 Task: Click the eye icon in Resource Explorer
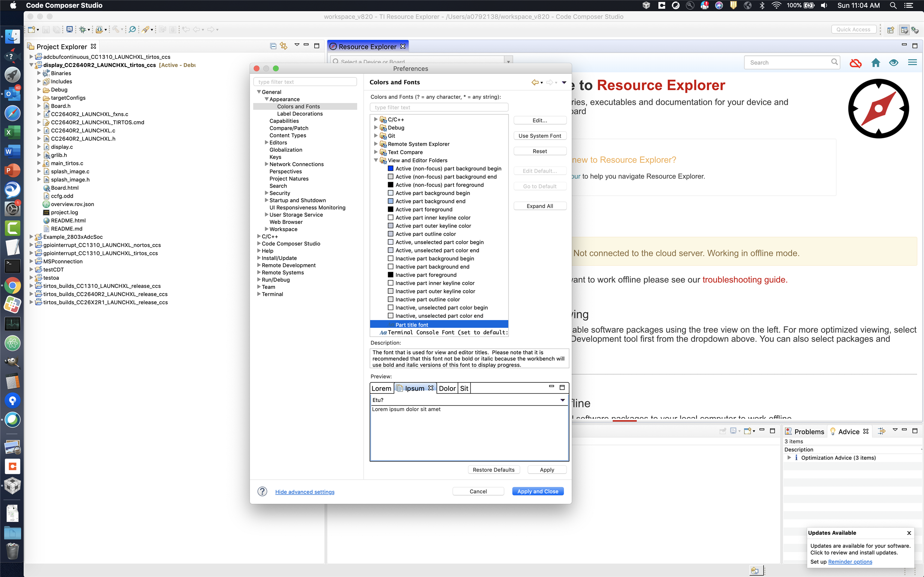894,63
